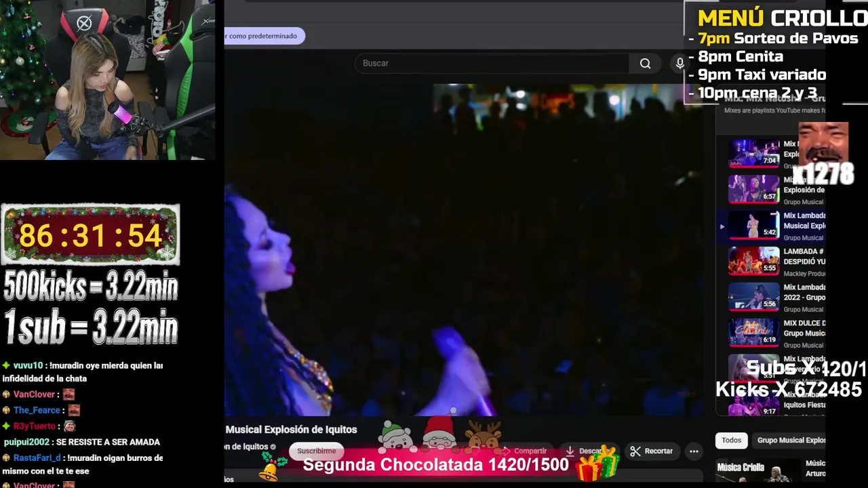Click into the Buscar search field

492,64
